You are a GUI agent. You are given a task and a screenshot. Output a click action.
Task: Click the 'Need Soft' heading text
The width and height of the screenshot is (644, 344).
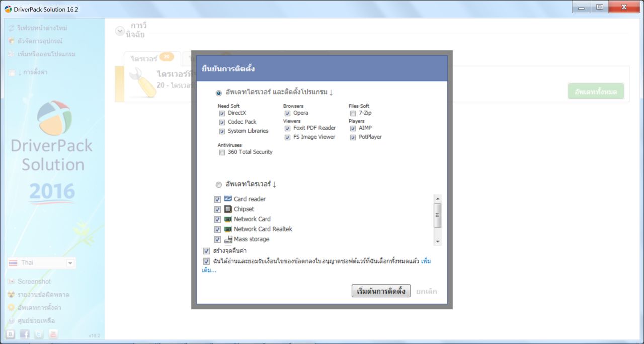[229, 106]
